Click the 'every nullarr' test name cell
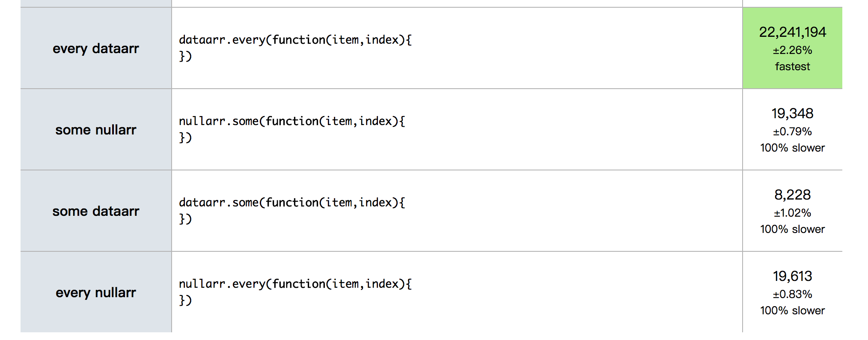Image resolution: width=868 pixels, height=340 pixels. coord(96,292)
